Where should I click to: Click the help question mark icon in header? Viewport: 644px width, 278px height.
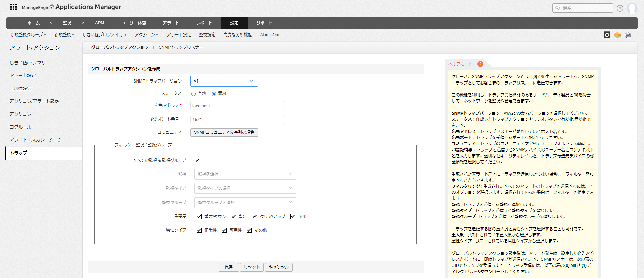[x=620, y=8]
